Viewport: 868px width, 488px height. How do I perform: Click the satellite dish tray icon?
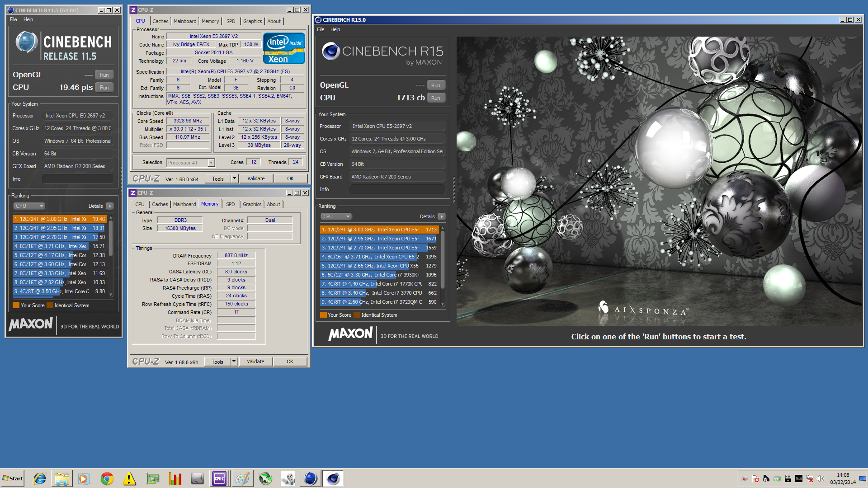(766, 479)
